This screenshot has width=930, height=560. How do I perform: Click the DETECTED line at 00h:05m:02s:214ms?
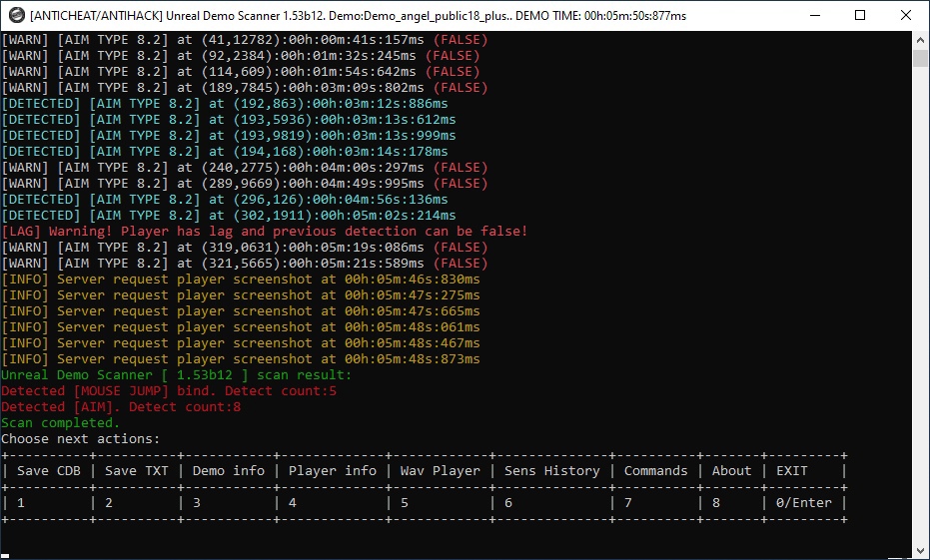pos(229,216)
